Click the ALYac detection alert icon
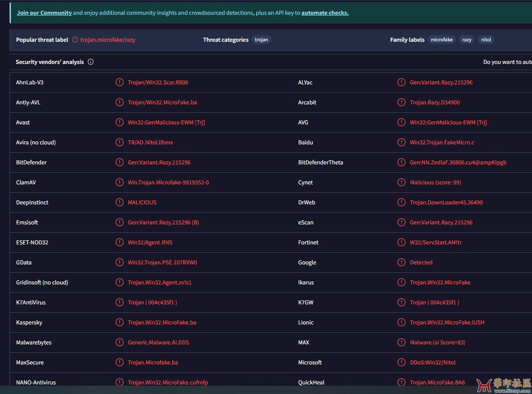 pyautogui.click(x=402, y=82)
